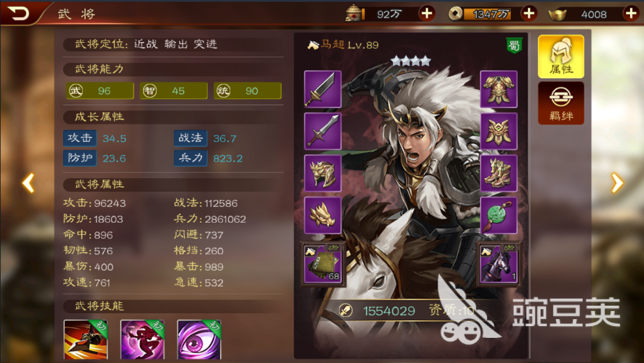Add copper coins using plus button

(x=529, y=13)
